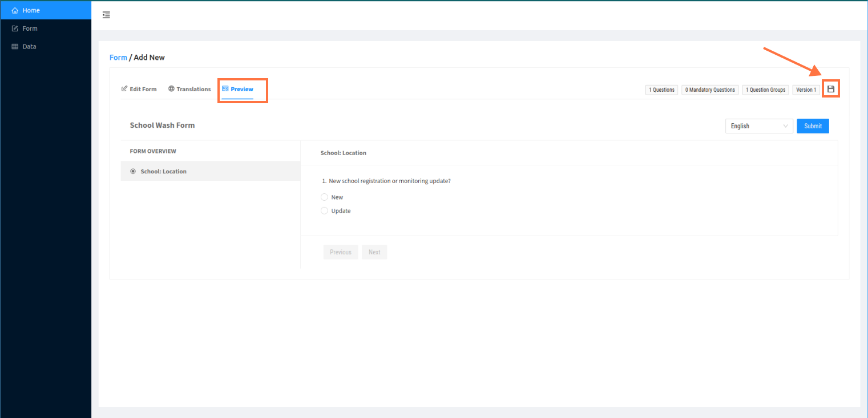Click the School: Location panel header
Screen dimensions: 868x418
(344, 153)
